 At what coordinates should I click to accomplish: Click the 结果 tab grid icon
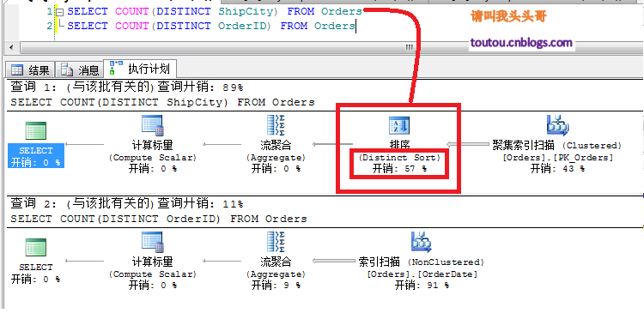[x=17, y=70]
